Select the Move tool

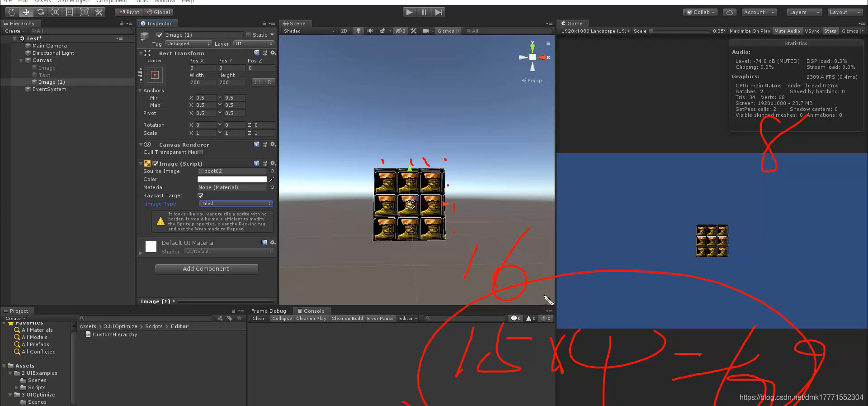click(x=26, y=12)
